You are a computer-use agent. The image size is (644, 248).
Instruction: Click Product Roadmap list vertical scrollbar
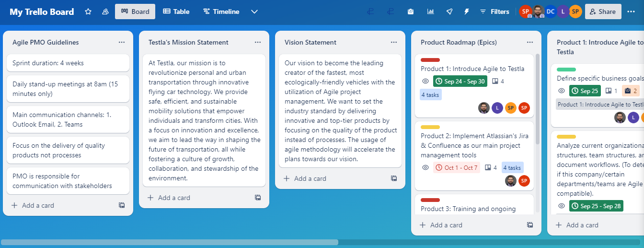point(538,98)
